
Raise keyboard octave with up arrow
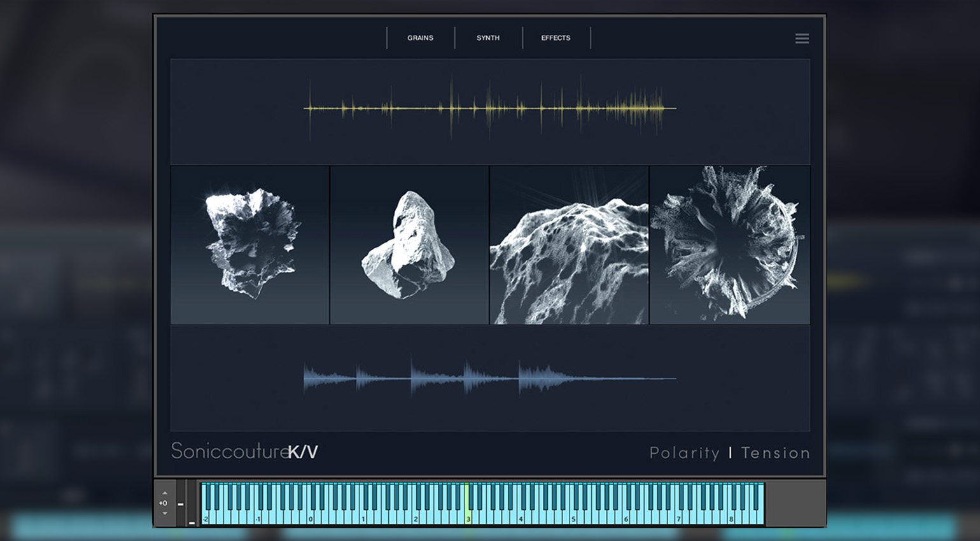(x=165, y=493)
